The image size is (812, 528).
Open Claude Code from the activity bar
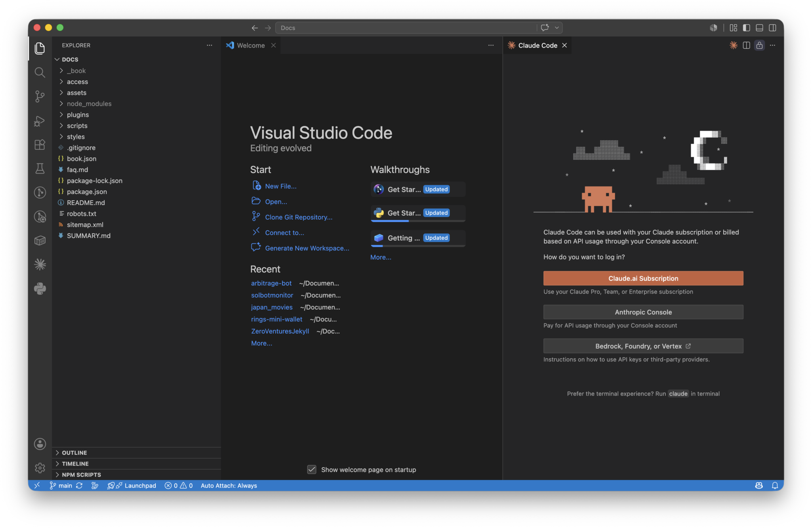[40, 264]
